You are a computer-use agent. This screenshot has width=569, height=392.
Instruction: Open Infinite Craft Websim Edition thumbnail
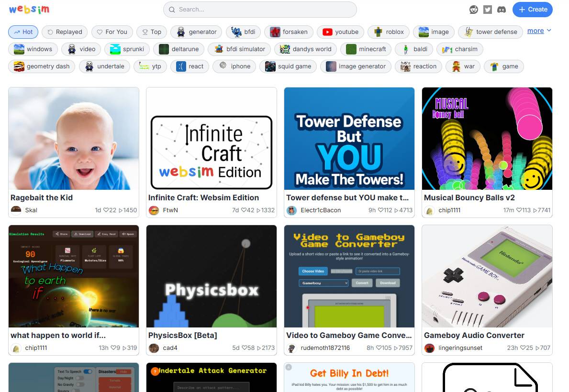(212, 139)
